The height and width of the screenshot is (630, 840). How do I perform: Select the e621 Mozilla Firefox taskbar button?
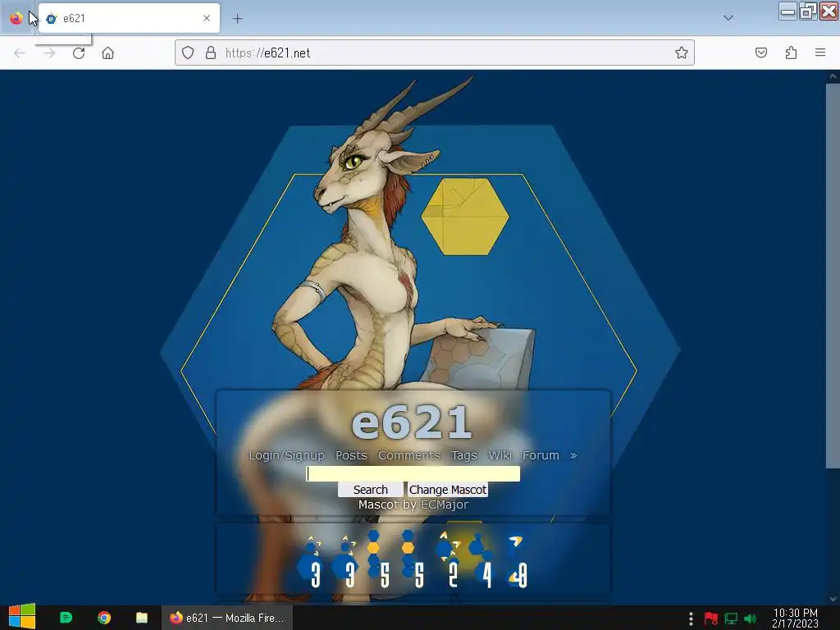[x=227, y=618]
